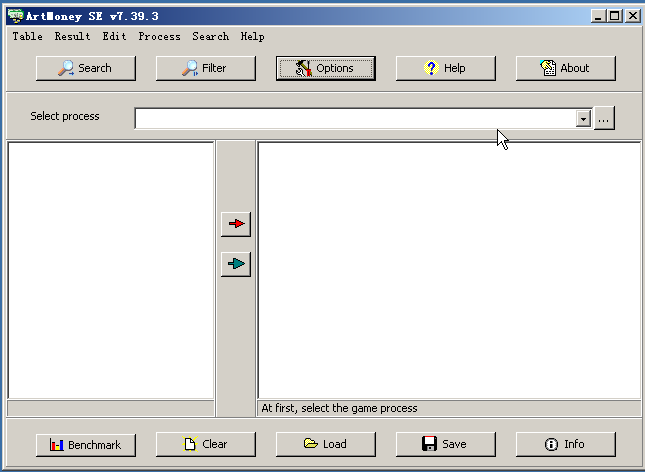This screenshot has width=645, height=472.
Task: Load a saved table file
Action: coord(325,444)
